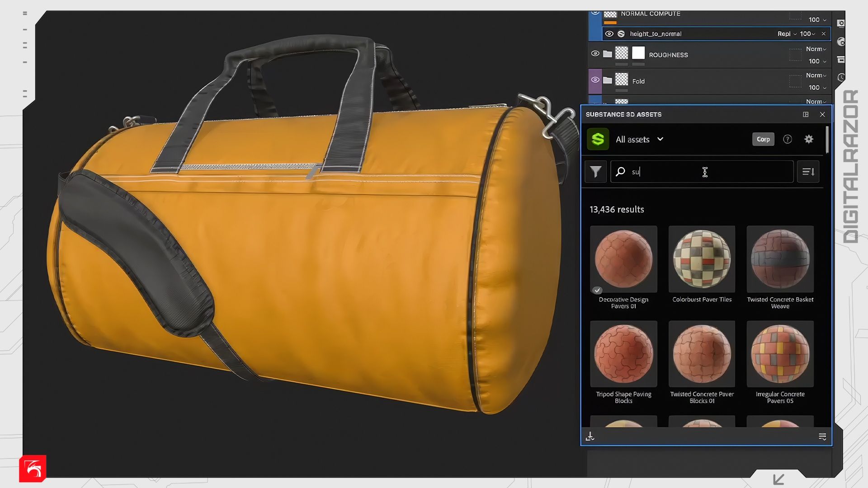Open the list menu icon at panel bottom right
The image size is (868, 488).
click(x=822, y=436)
